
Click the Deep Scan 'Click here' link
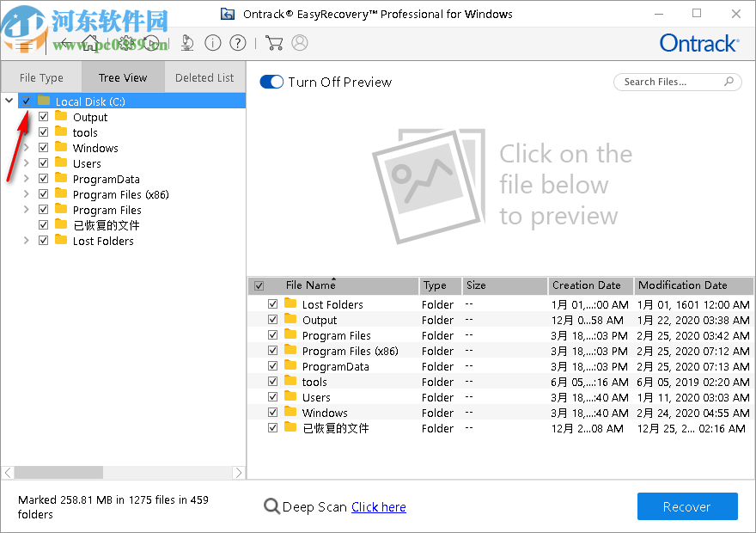[378, 506]
